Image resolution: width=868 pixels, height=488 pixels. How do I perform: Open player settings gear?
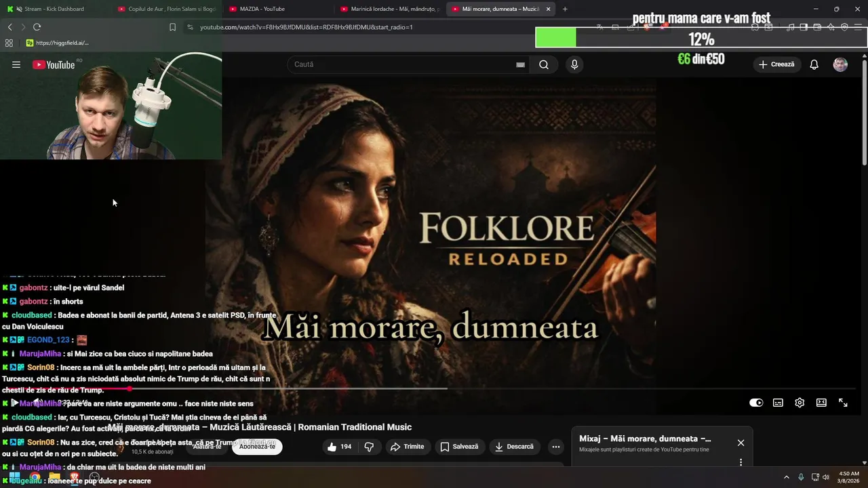pos(800,403)
